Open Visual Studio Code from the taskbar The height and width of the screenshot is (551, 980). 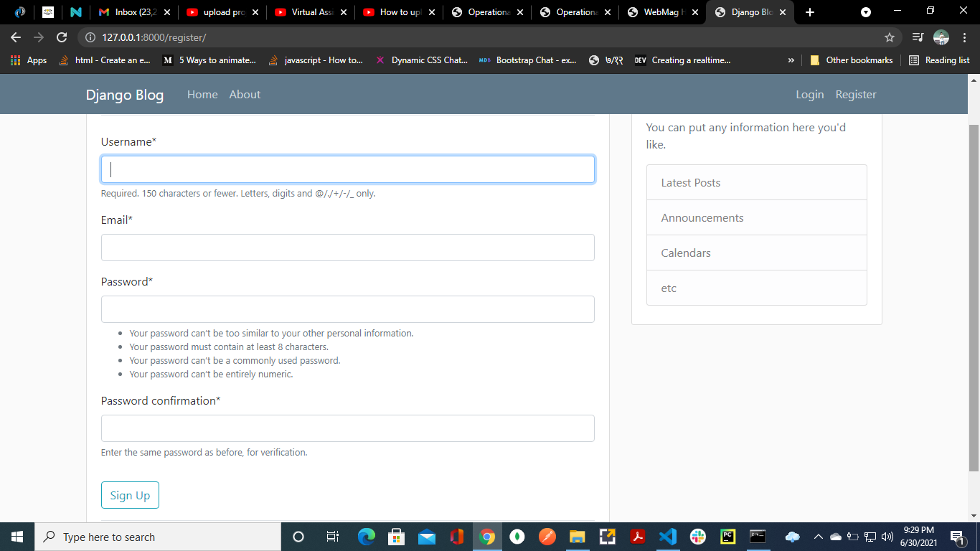click(668, 537)
